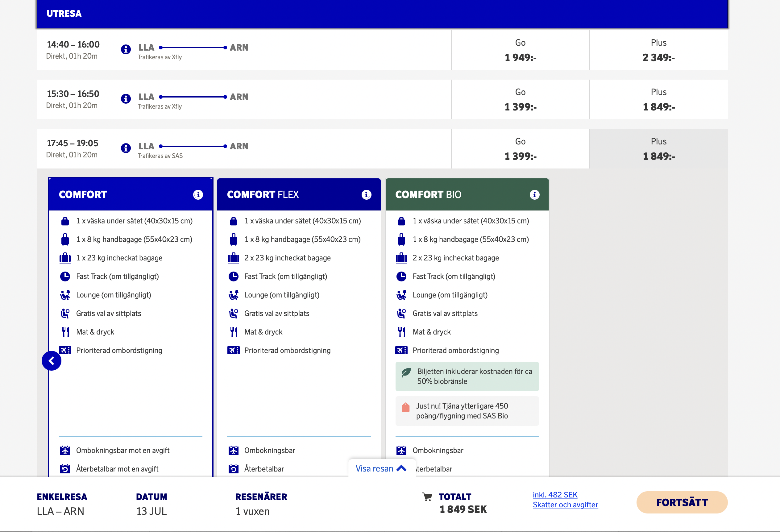The image size is (780, 532).
Task: Click the checked baggage icon under COMFORT
Action: tap(65, 258)
